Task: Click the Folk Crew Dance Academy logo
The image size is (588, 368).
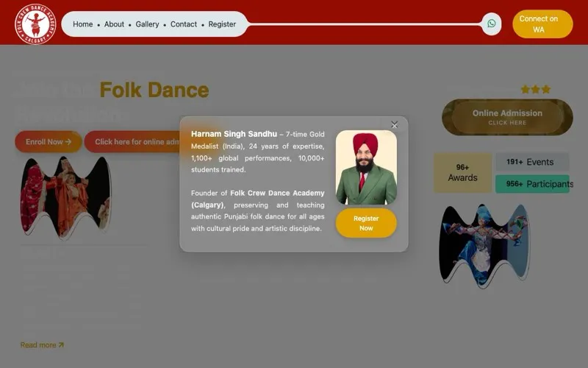Action: tap(35, 24)
